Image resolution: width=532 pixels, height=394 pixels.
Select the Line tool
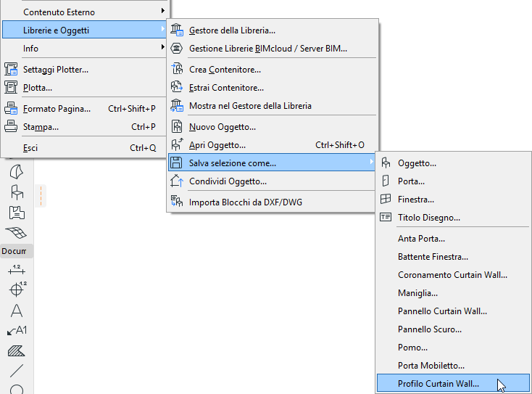tap(16, 372)
